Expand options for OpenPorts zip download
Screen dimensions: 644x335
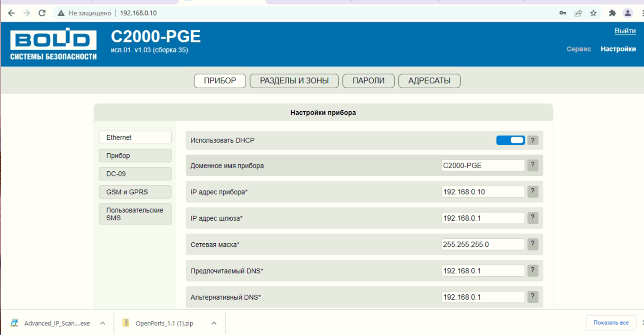(214, 323)
